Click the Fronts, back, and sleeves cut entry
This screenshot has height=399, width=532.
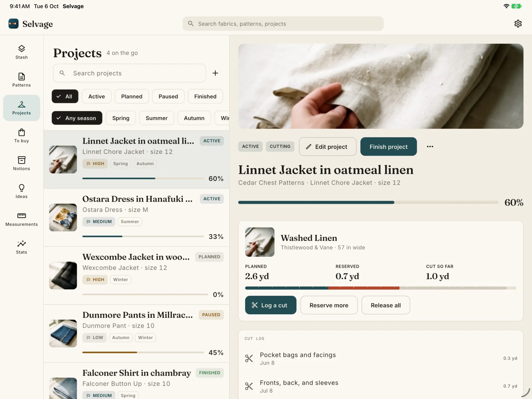click(381, 386)
